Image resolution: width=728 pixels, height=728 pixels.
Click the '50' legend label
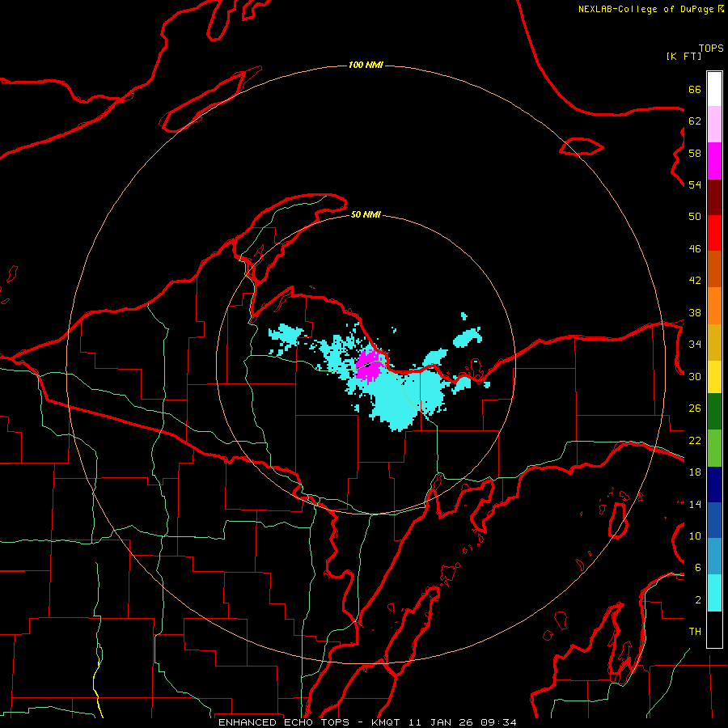tap(695, 217)
